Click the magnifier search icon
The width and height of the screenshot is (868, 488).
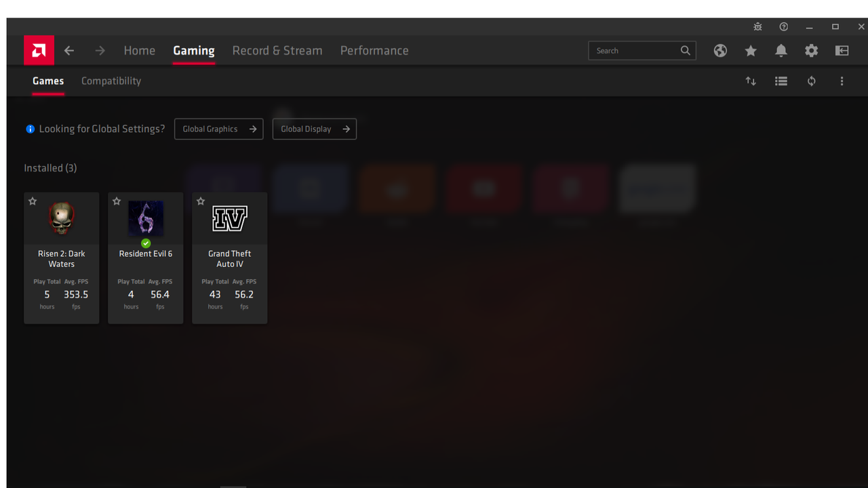686,51
